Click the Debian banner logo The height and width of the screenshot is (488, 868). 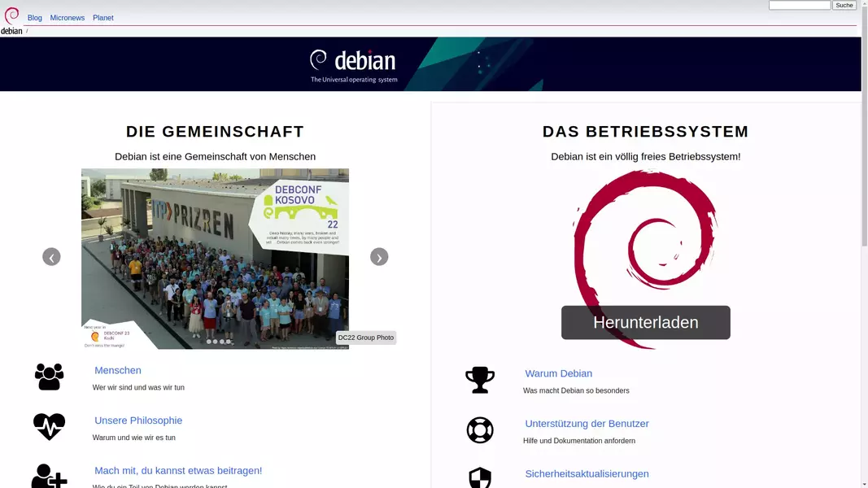tap(354, 66)
